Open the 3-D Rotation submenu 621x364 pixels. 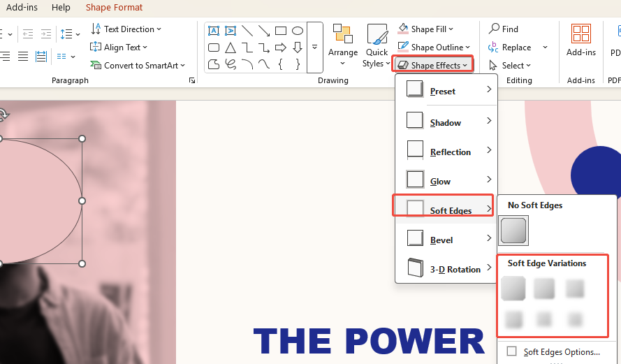(x=446, y=268)
